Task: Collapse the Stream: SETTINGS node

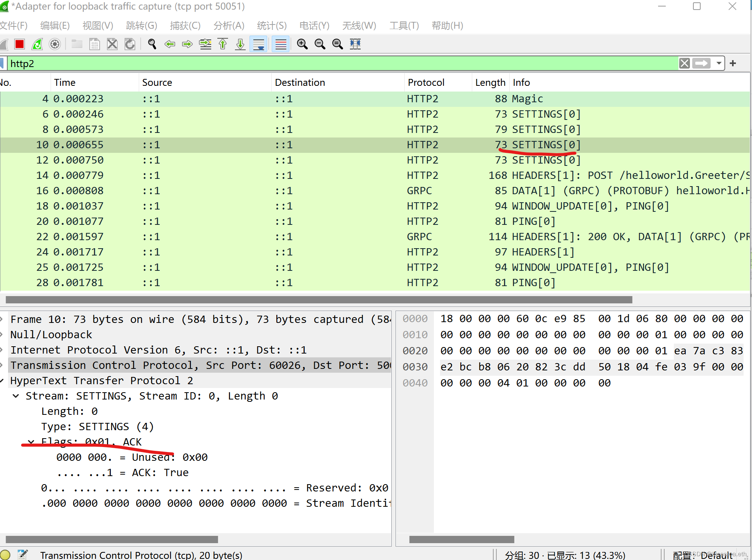Action: (x=16, y=396)
